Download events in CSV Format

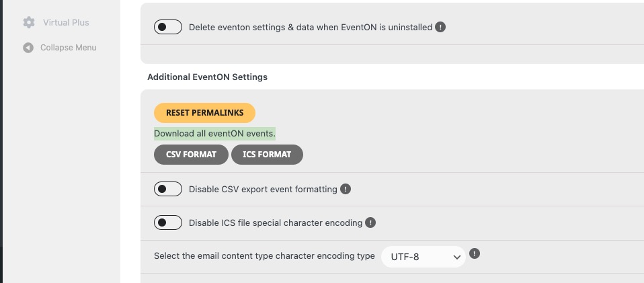pyautogui.click(x=191, y=155)
